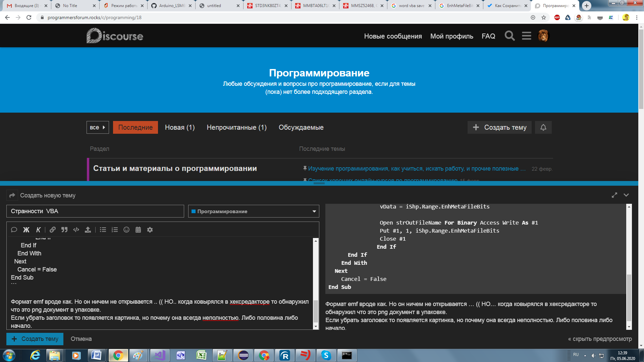Viewport: 644px width, 362px height.
Task: Switch to the Arduino_LSM6 GitHub tab
Action: 172,6
